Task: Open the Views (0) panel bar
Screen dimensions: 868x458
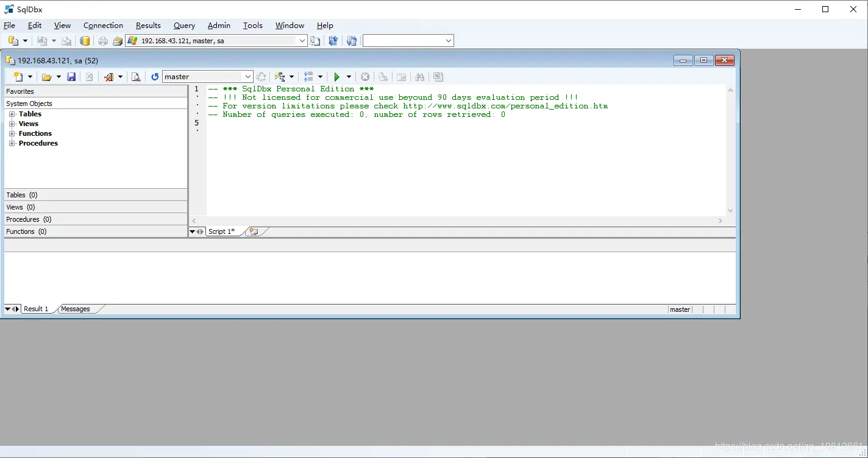Action: tap(96, 207)
